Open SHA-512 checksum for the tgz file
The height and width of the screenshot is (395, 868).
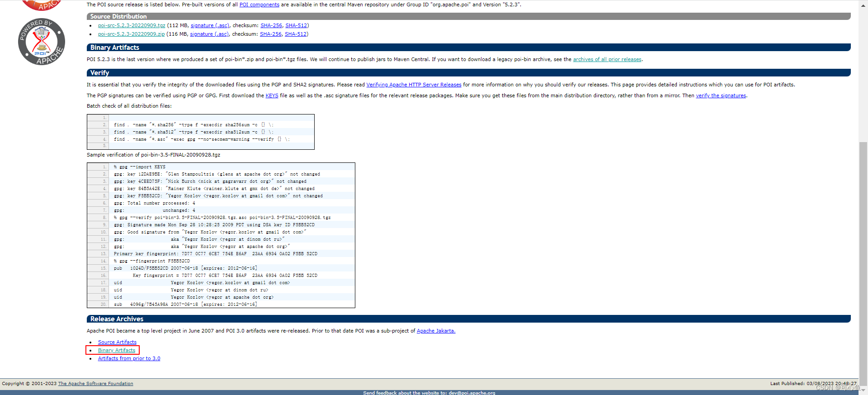click(296, 25)
